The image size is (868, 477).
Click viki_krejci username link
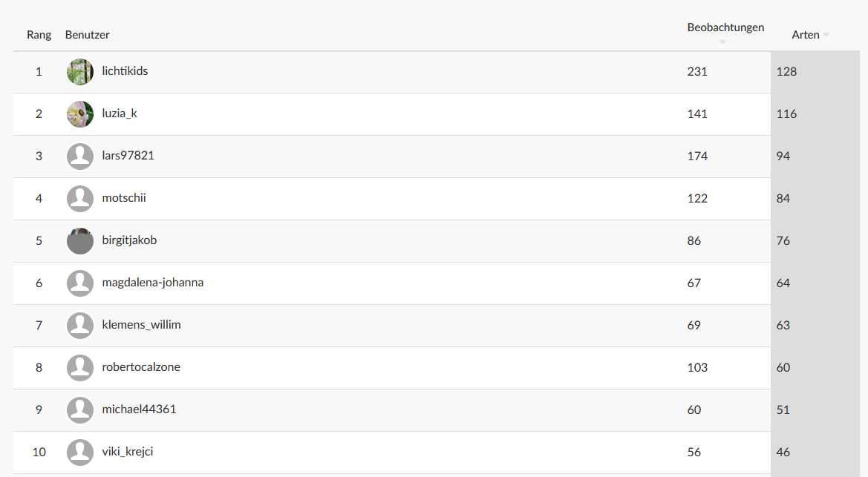pos(128,452)
